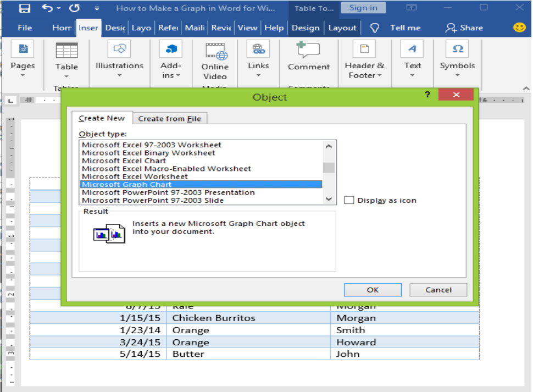533x392 pixels.
Task: Click the Object dialog help question mark
Action: pos(427,95)
